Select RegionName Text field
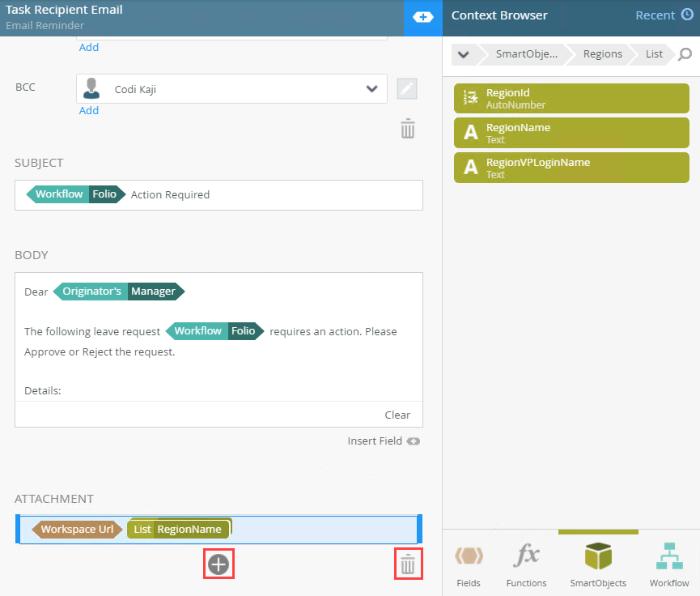Viewport: 700px width, 596px height. click(x=571, y=133)
